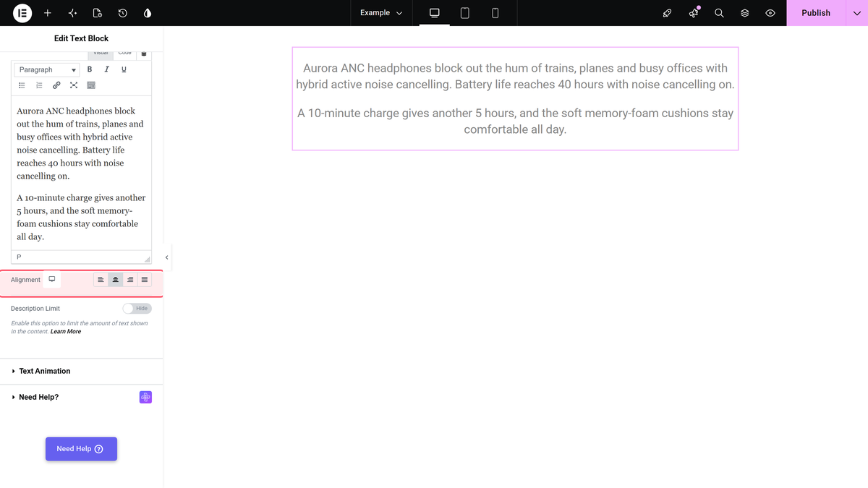
Task: Click the insert link chain icon
Action: point(56,85)
